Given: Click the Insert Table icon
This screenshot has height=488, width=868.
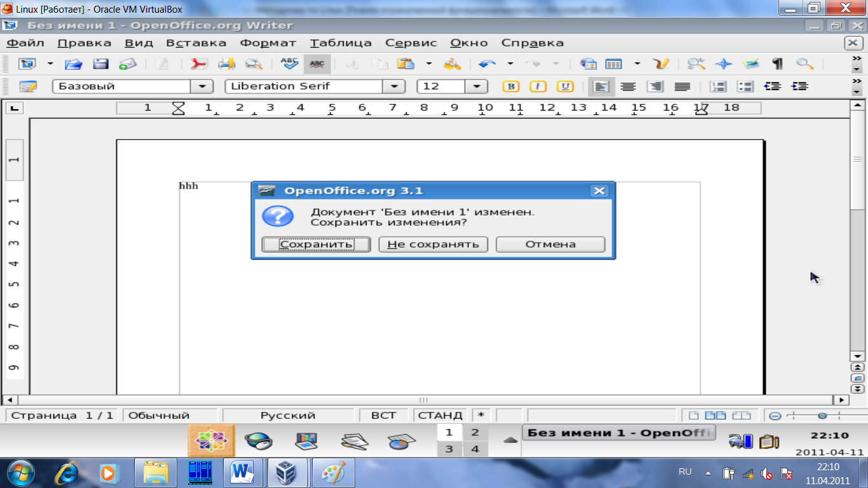Looking at the screenshot, I should point(614,64).
